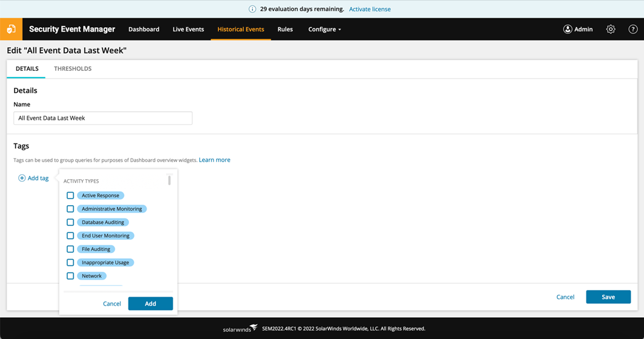Open the help question mark icon
644x339 pixels.
[633, 29]
